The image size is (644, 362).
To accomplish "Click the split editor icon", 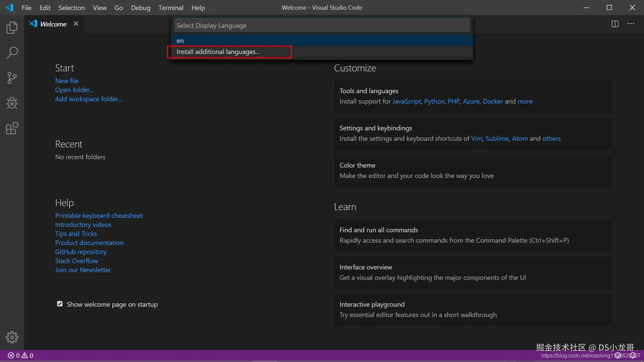I will 615,24.
